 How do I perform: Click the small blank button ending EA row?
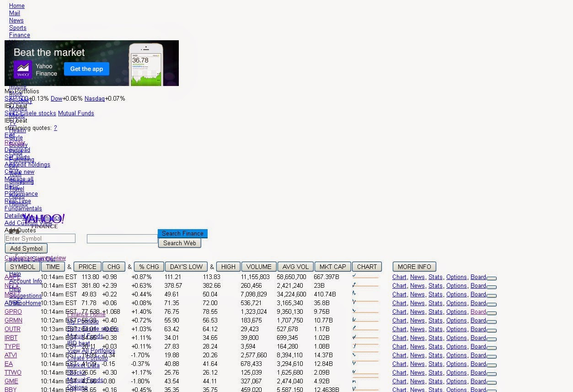click(x=492, y=365)
